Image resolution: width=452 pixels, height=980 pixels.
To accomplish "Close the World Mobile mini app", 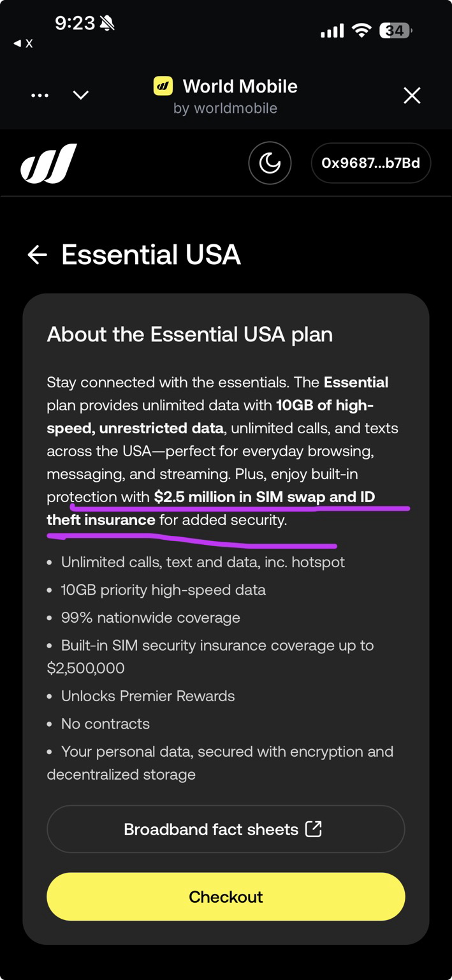I will click(412, 96).
